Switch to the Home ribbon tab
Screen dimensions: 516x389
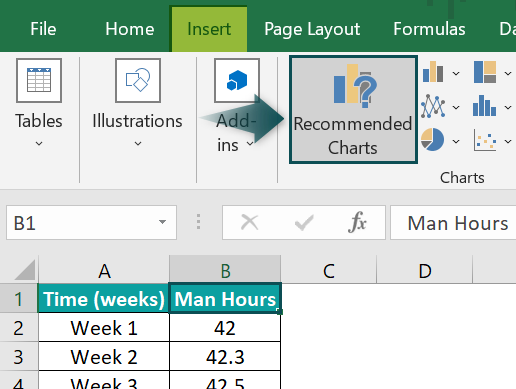click(130, 29)
